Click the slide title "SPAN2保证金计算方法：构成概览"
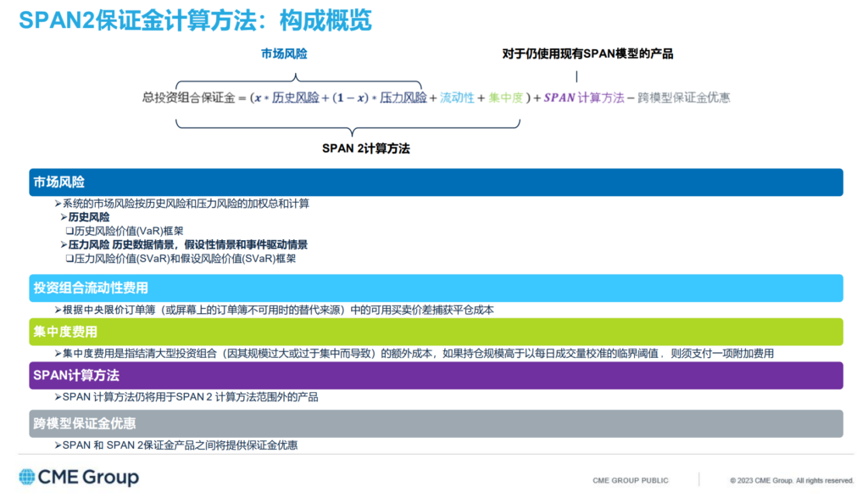Image resolution: width=868 pixels, height=498 pixels. pos(195,20)
